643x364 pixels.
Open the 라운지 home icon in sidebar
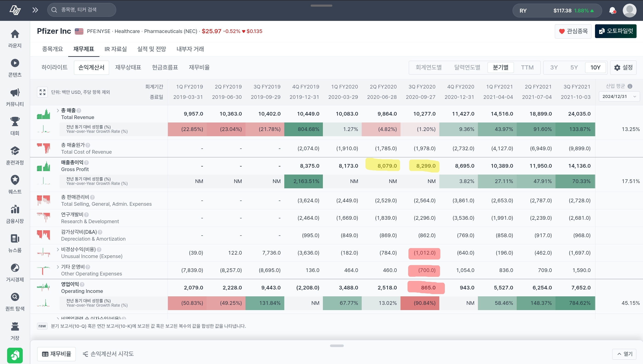(x=15, y=34)
